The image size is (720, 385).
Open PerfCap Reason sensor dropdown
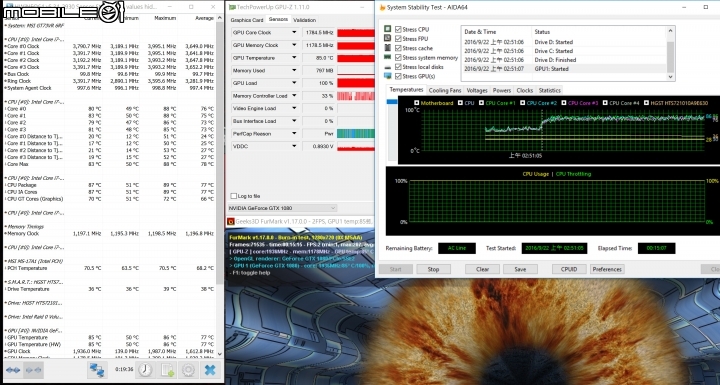coord(294,134)
